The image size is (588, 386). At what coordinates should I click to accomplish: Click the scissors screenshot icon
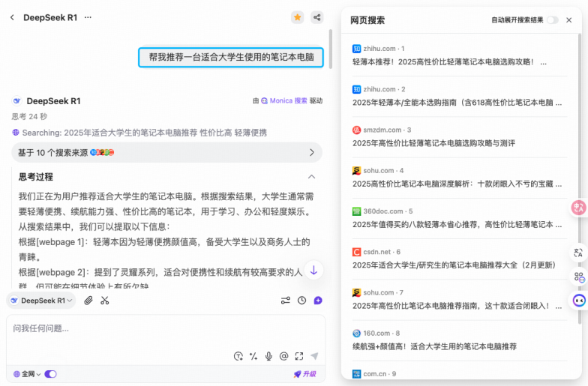point(105,301)
